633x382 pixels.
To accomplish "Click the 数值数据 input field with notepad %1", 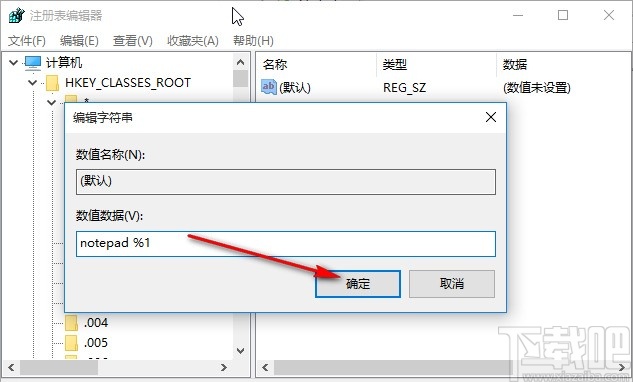I will click(286, 244).
